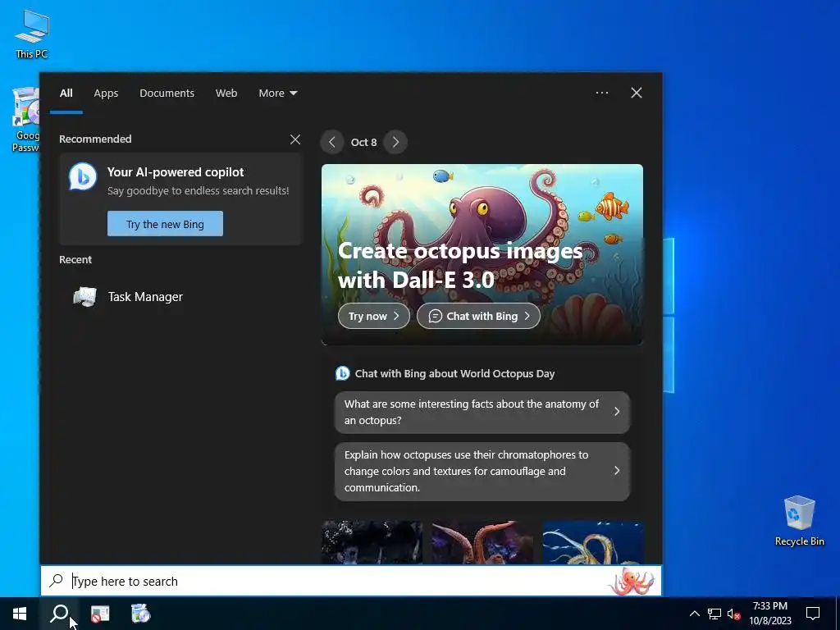Click the magnifier icon inside search box
The image size is (840, 630).
point(57,581)
